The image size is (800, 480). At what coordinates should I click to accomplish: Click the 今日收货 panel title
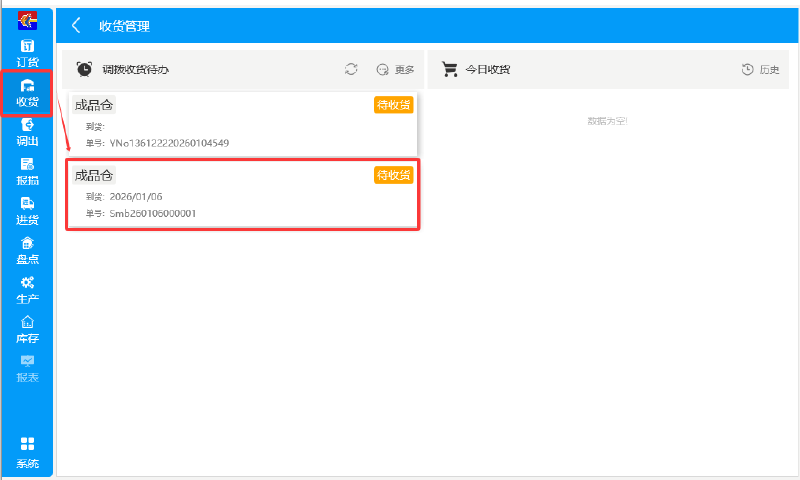point(488,69)
